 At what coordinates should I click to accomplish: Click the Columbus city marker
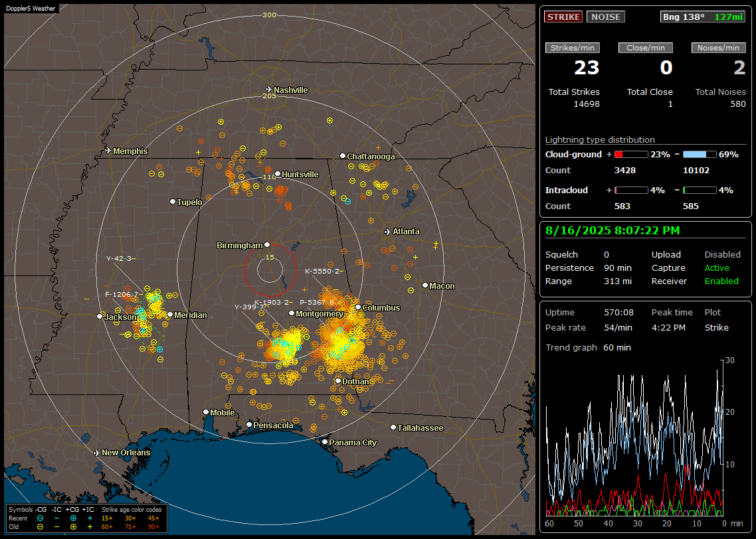point(358,307)
